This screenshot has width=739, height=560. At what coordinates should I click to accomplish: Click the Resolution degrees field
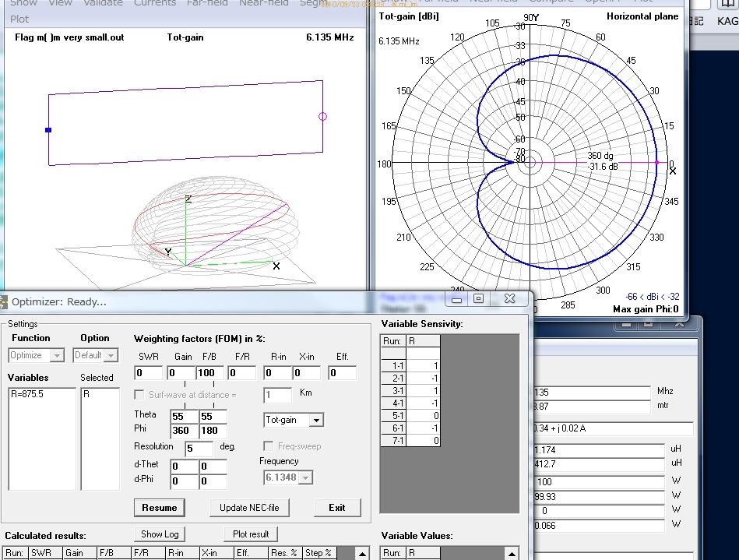coord(199,448)
